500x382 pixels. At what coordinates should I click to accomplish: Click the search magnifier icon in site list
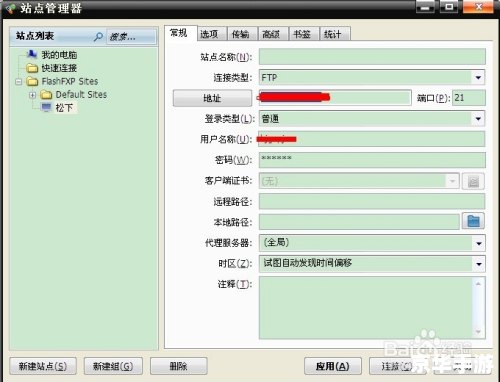(98, 36)
